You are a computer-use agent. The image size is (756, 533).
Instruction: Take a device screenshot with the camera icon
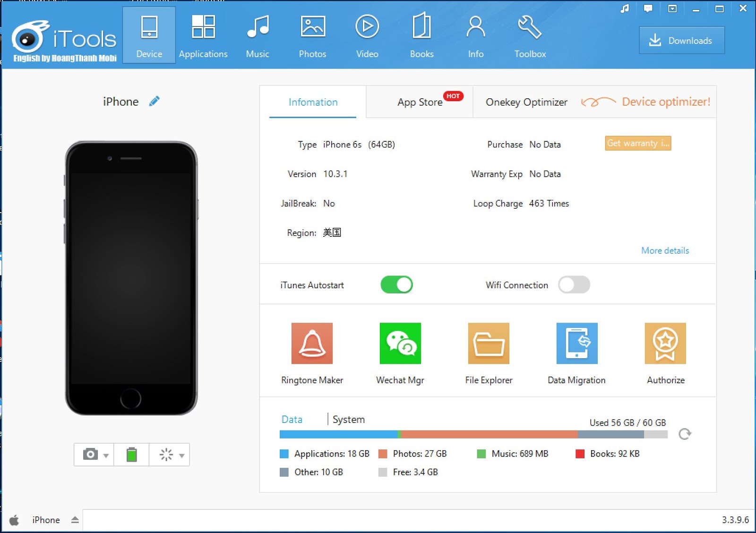point(90,455)
